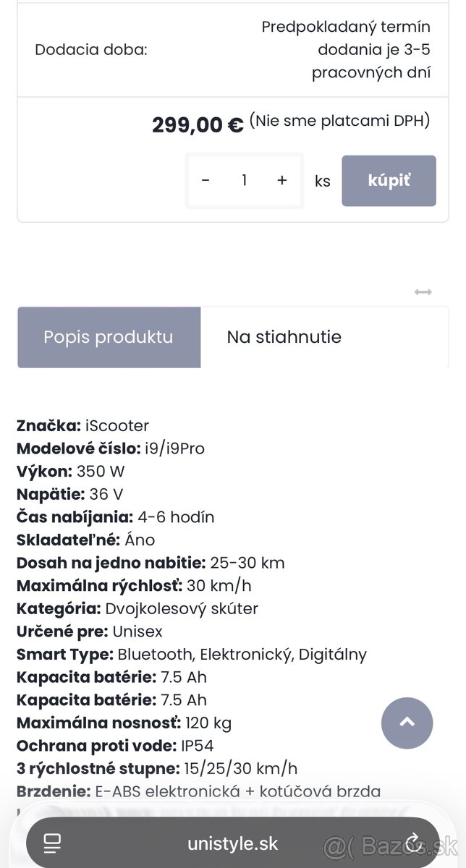Tap the Modelové číslo i9/i9Pro line
466x868 pixels.
111,448
